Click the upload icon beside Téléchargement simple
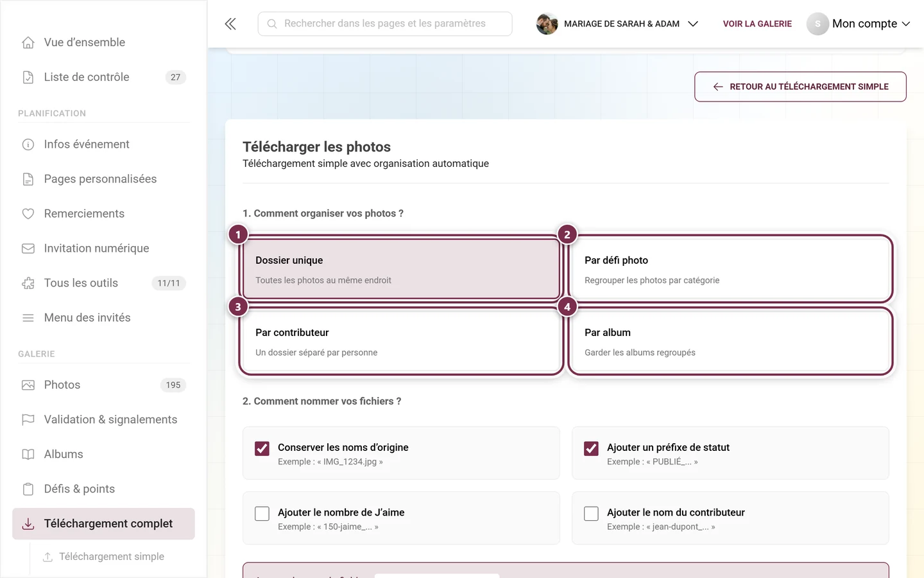 click(x=47, y=557)
